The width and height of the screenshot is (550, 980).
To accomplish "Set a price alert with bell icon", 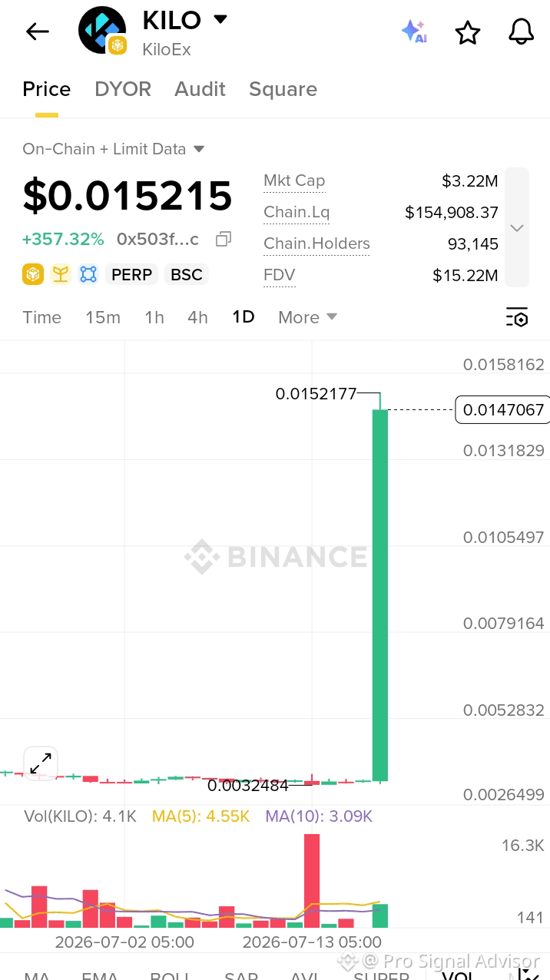I will 522,31.
